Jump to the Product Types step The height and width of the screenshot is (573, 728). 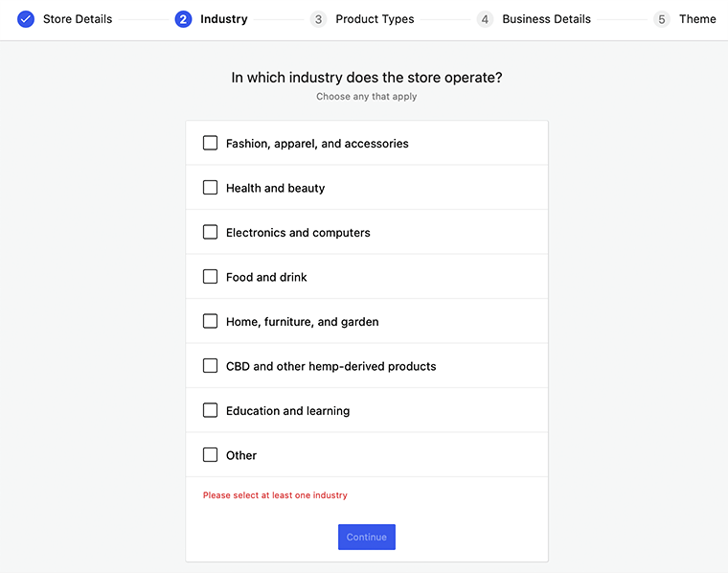[375, 19]
